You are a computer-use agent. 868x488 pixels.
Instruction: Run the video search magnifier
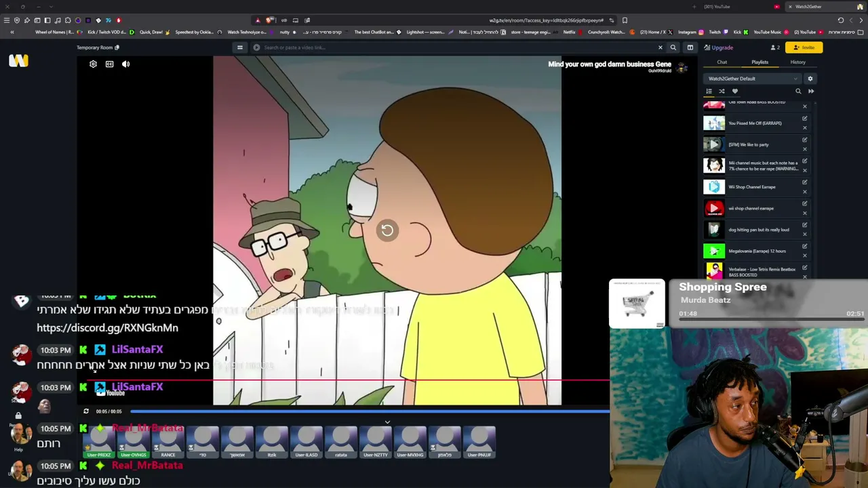[673, 47]
